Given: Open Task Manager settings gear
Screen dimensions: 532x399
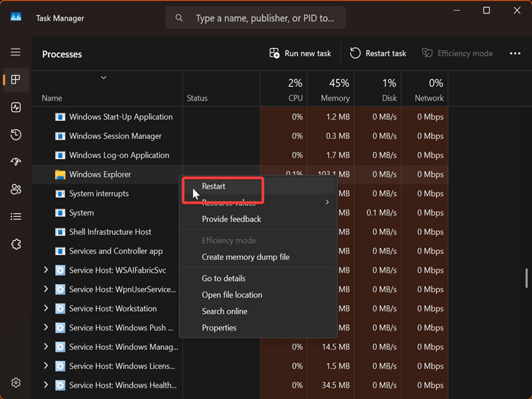Looking at the screenshot, I should click(16, 382).
